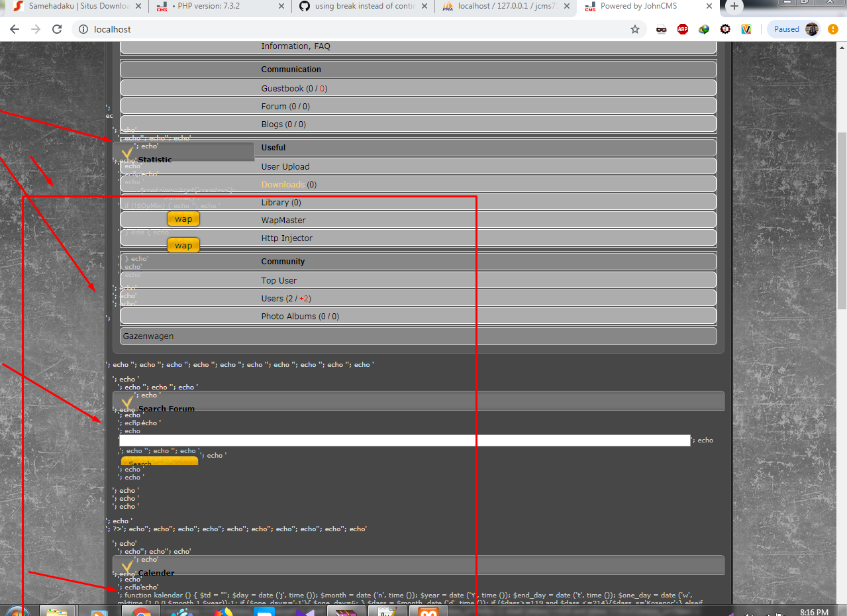Screen dimensions: 847x616
Task: Click inside the Search Forum text field
Action: (x=404, y=440)
